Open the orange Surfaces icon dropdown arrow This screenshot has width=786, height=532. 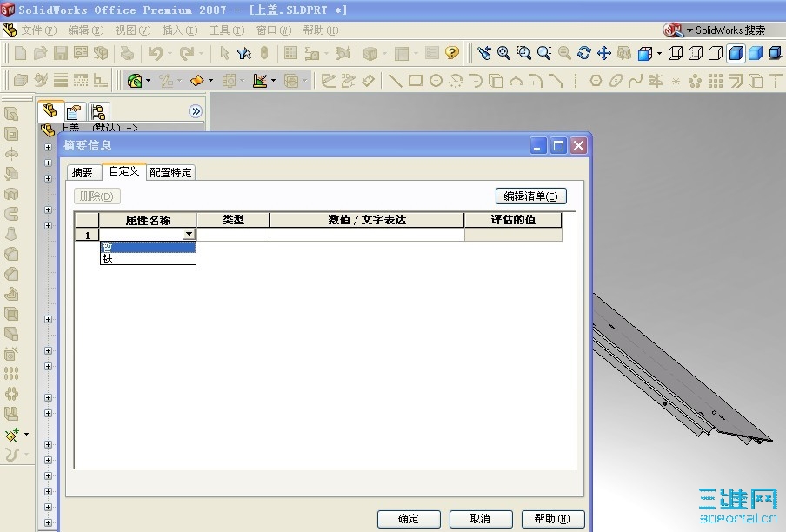coord(210,81)
